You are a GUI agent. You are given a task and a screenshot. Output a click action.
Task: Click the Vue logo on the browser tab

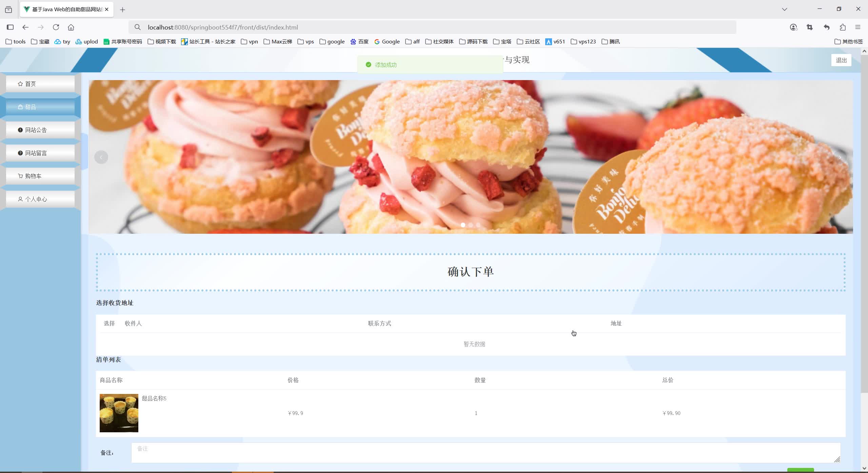tap(26, 9)
